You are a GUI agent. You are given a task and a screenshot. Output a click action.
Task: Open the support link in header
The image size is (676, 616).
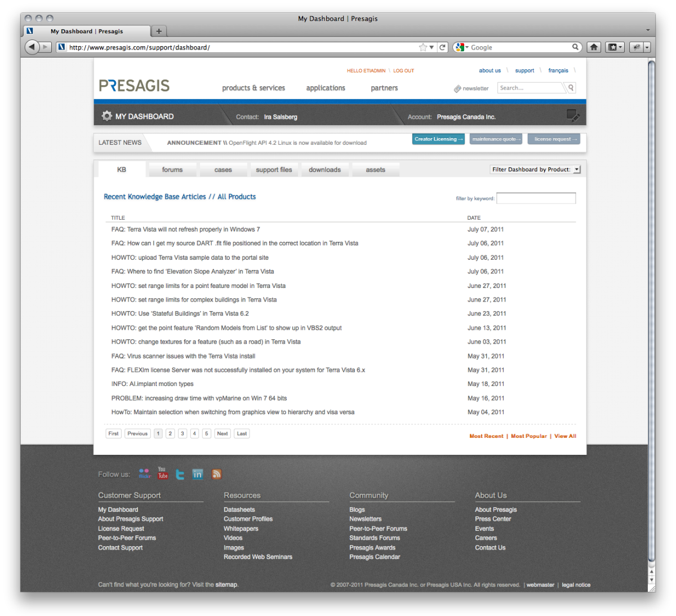[x=524, y=70]
